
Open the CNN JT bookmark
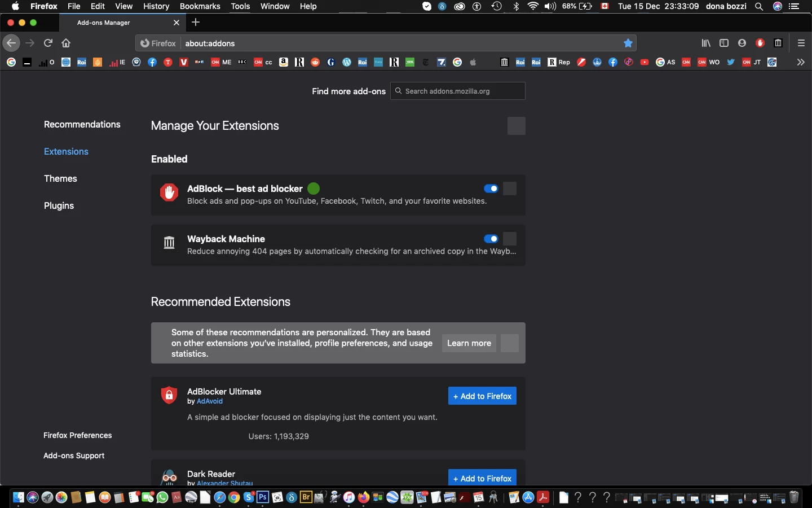[752, 62]
